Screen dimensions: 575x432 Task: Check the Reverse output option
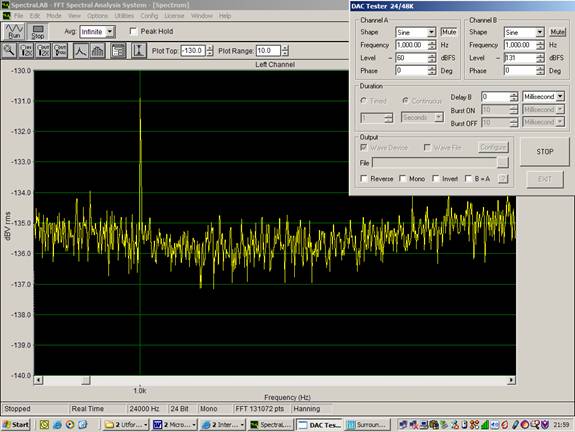(x=364, y=179)
